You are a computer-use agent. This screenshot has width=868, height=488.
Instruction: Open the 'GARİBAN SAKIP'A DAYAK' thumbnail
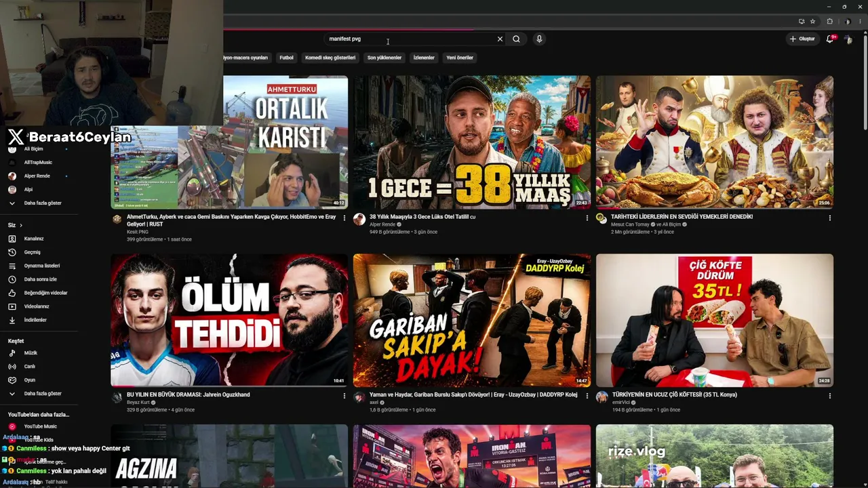472,320
